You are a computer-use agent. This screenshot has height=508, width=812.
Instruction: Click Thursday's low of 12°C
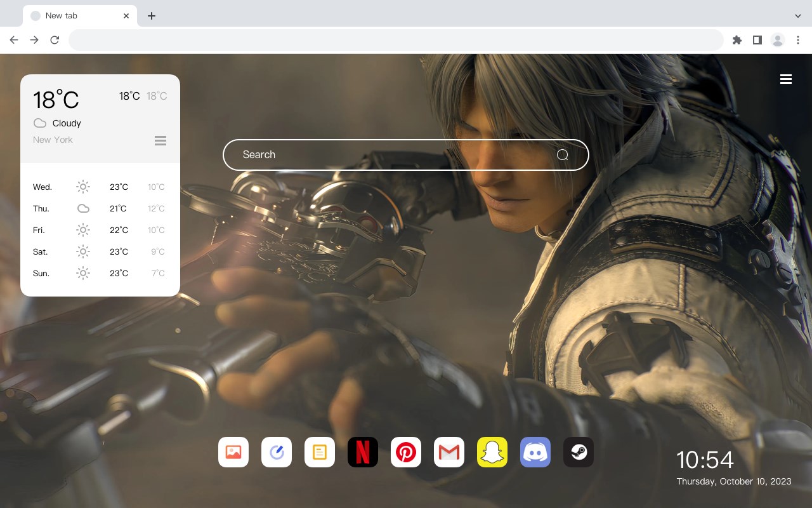point(157,208)
